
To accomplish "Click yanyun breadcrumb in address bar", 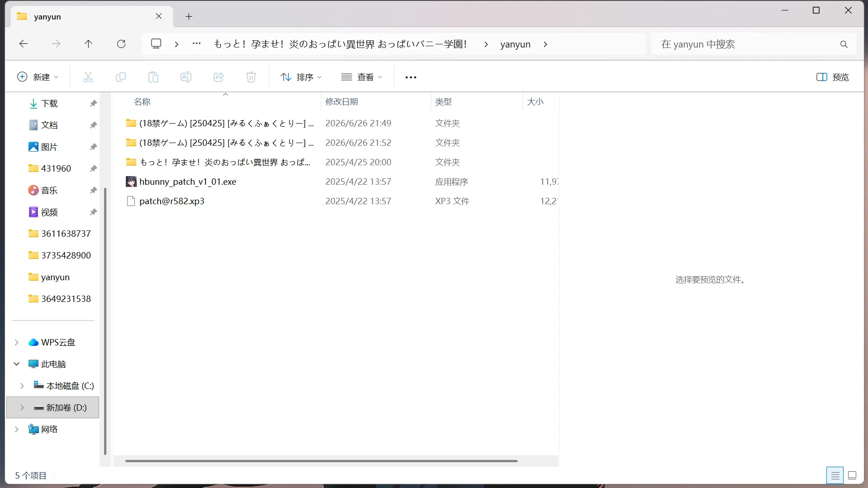I will 515,44.
